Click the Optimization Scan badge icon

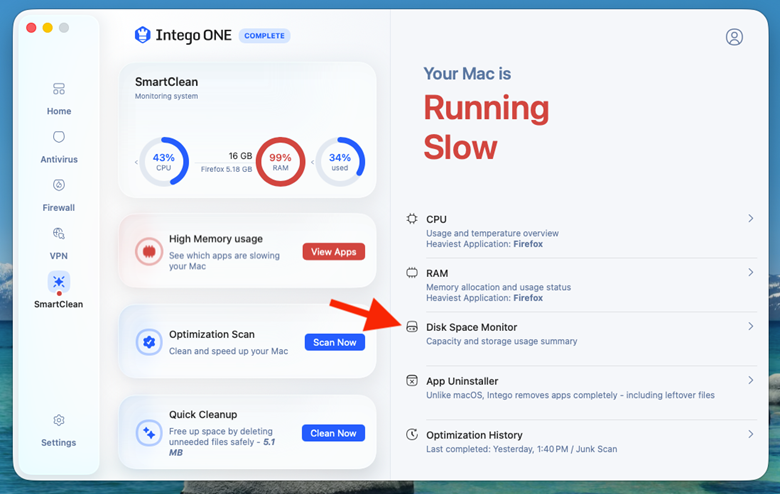[149, 342]
